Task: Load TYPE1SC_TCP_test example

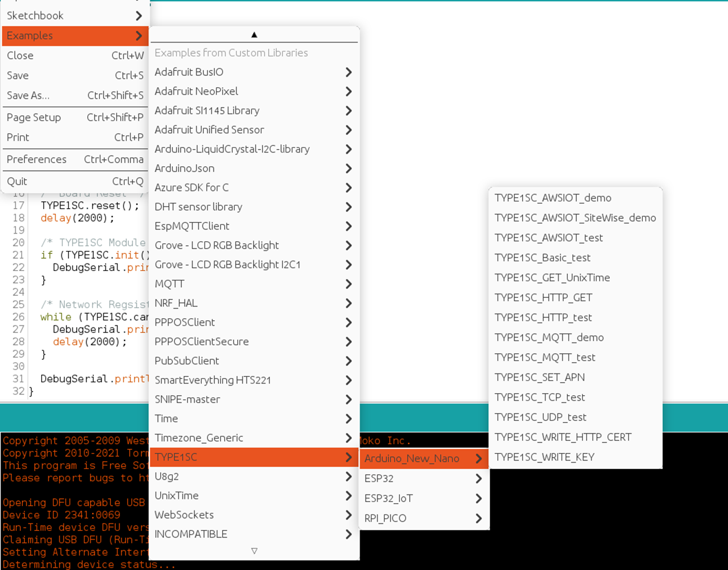Action: 575,397
